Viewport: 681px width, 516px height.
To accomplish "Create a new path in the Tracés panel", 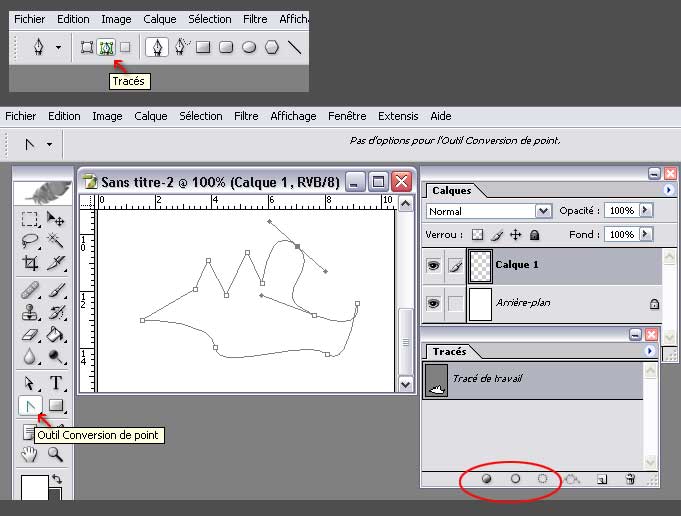I will [x=602, y=479].
